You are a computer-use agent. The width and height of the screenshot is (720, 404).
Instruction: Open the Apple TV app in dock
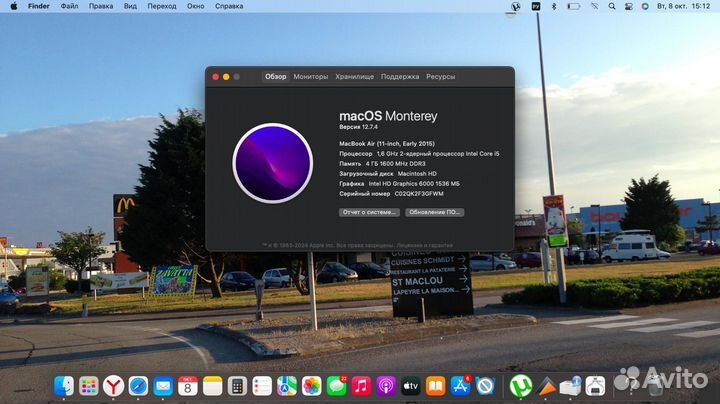click(411, 386)
